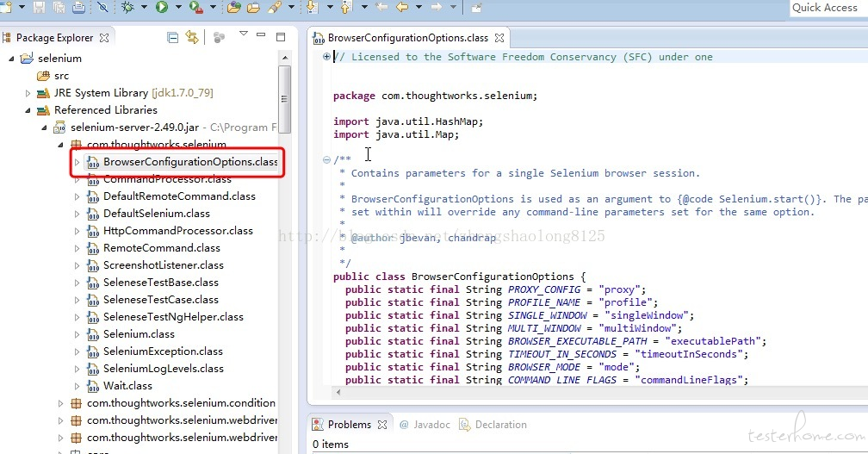
Task: Close the Package Explorer tab
Action: tap(104, 38)
